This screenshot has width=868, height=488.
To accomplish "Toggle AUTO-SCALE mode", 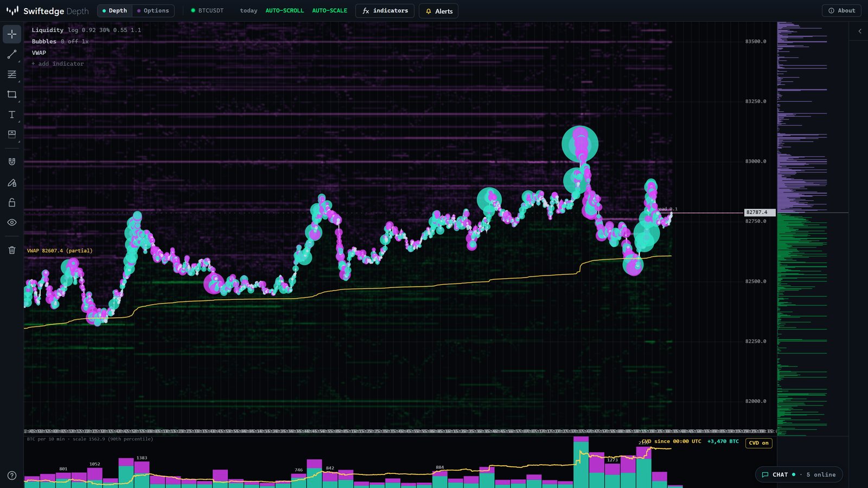I will [x=329, y=11].
